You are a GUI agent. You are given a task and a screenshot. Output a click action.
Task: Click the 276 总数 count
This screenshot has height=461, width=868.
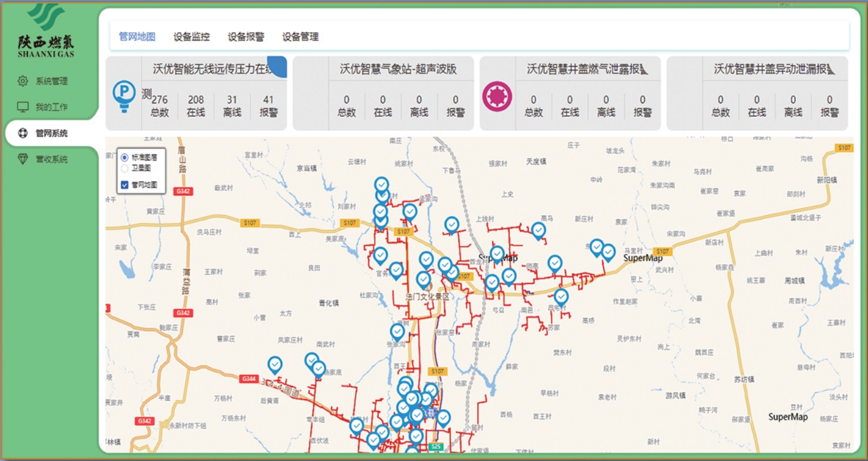(160, 106)
